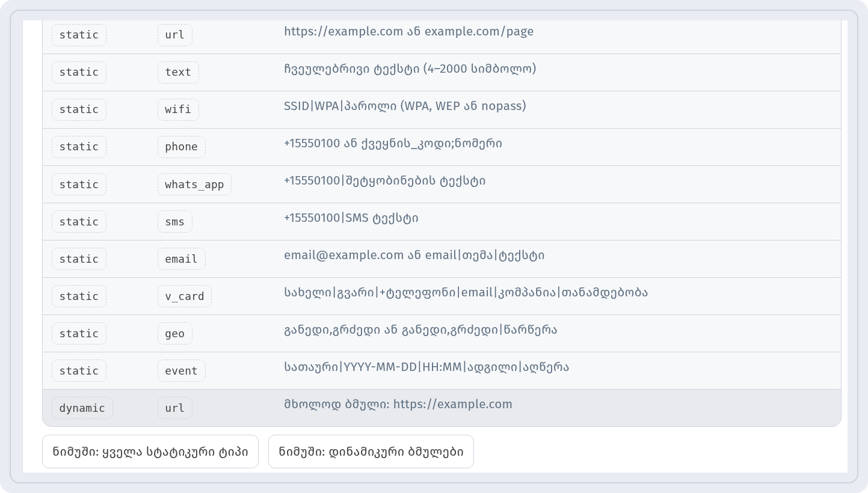The height and width of the screenshot is (493, 868).
Task: Click '+15550100 ან ქვეყნის_კოდი;ნომერი' phone format
Action: 393,143
